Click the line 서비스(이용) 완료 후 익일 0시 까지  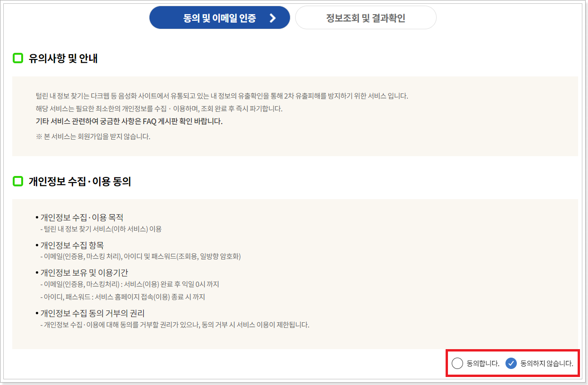pos(130,284)
